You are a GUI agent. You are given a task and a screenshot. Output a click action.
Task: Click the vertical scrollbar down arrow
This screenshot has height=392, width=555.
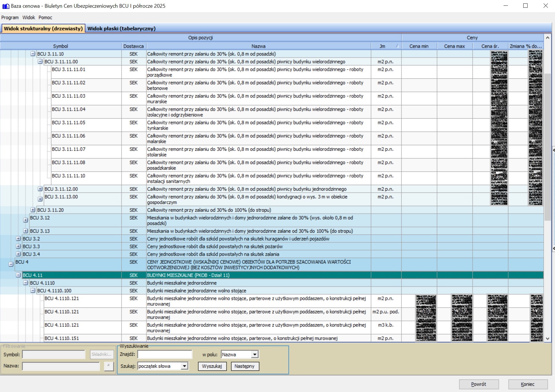[x=547, y=339]
